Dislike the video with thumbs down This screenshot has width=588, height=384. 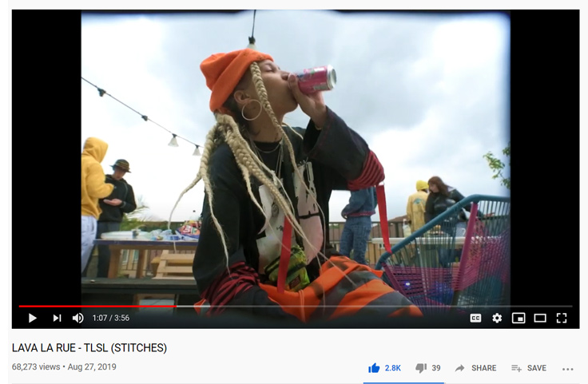tap(421, 368)
